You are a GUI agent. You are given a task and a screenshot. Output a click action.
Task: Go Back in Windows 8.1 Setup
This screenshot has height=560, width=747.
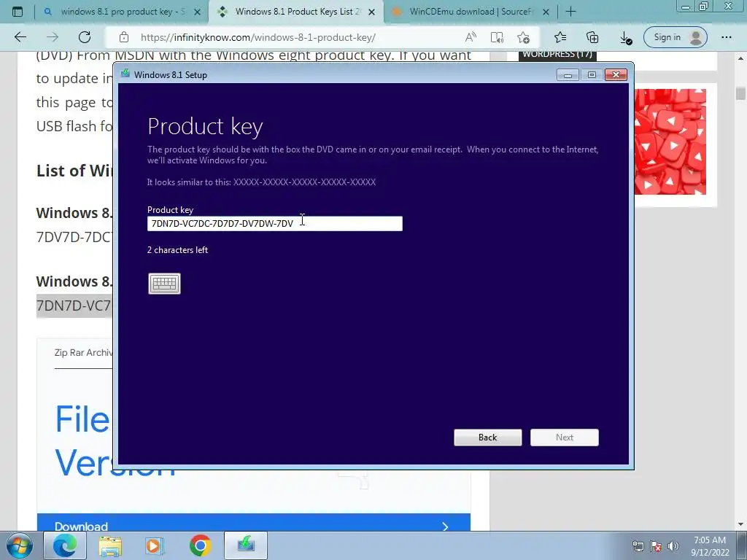[x=488, y=437]
